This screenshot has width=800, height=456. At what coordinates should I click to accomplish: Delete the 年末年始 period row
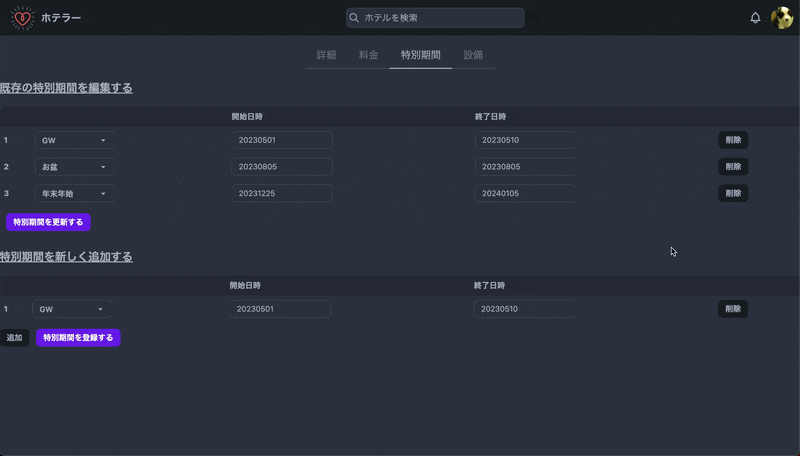[x=733, y=193]
